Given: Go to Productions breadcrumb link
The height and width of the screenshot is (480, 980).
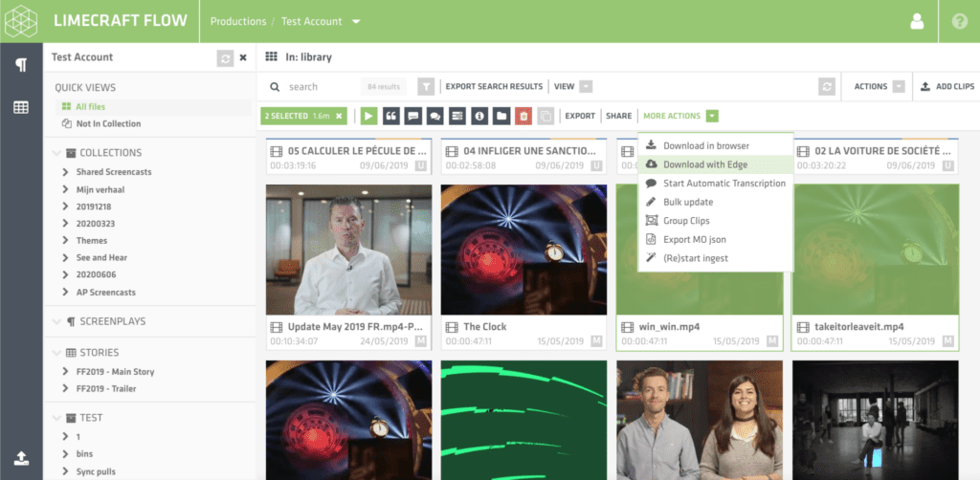Looking at the screenshot, I should [x=238, y=21].
